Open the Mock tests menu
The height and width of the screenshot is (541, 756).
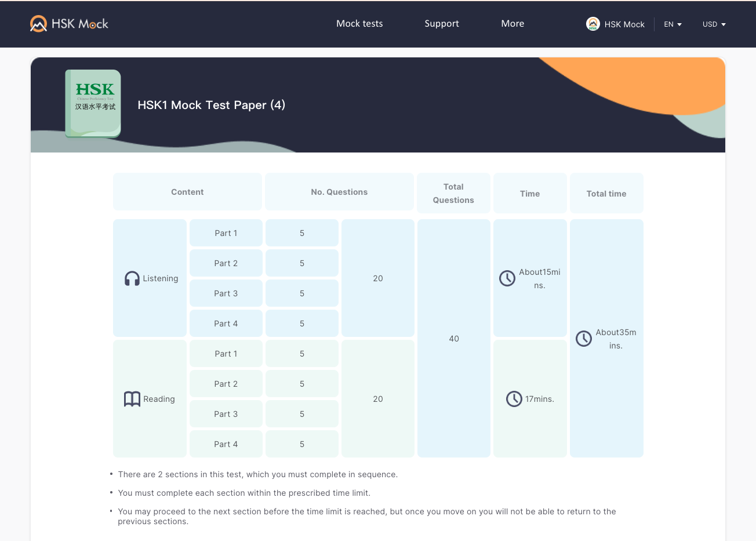(x=359, y=24)
